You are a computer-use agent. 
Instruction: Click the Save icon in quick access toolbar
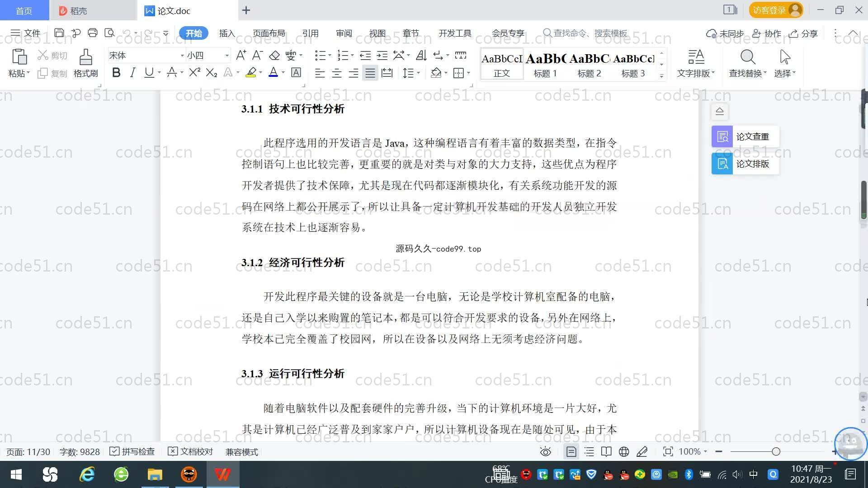pyautogui.click(x=59, y=33)
